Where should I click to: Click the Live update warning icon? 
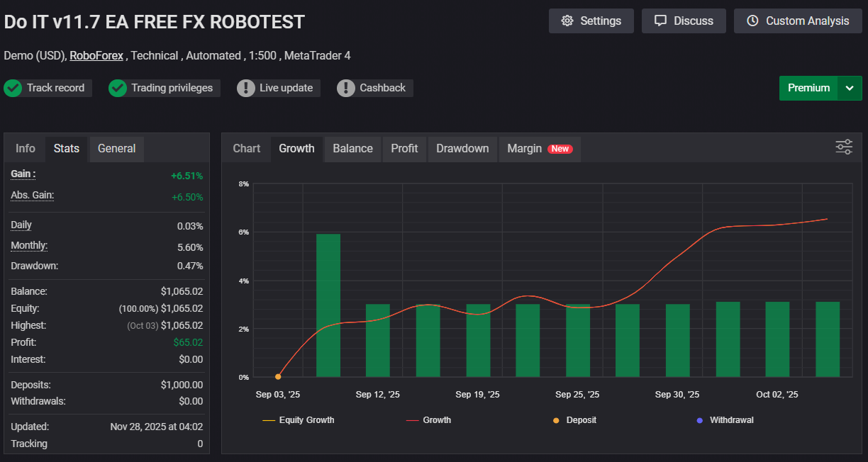[245, 88]
